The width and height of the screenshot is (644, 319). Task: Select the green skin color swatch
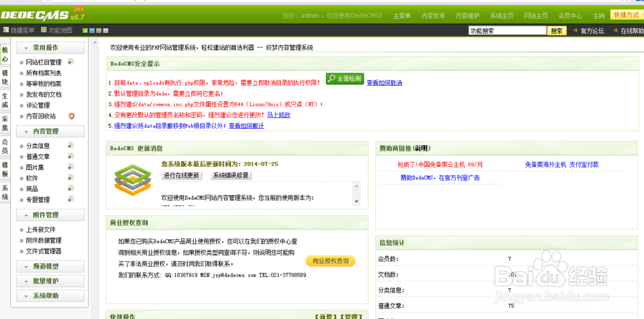(x=85, y=30)
